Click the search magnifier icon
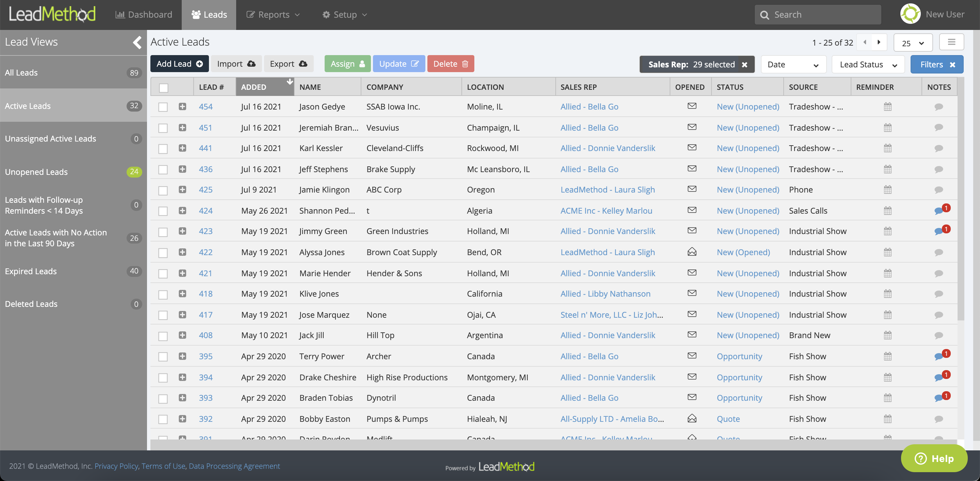 tap(765, 14)
